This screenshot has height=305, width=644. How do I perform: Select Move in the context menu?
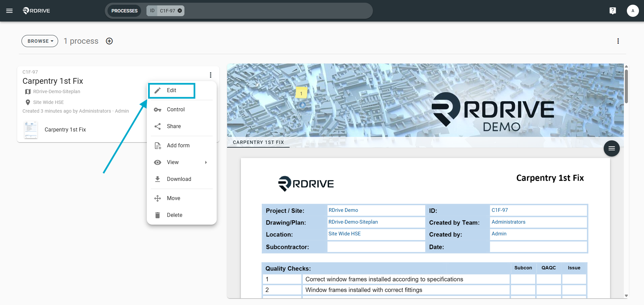click(x=182, y=198)
